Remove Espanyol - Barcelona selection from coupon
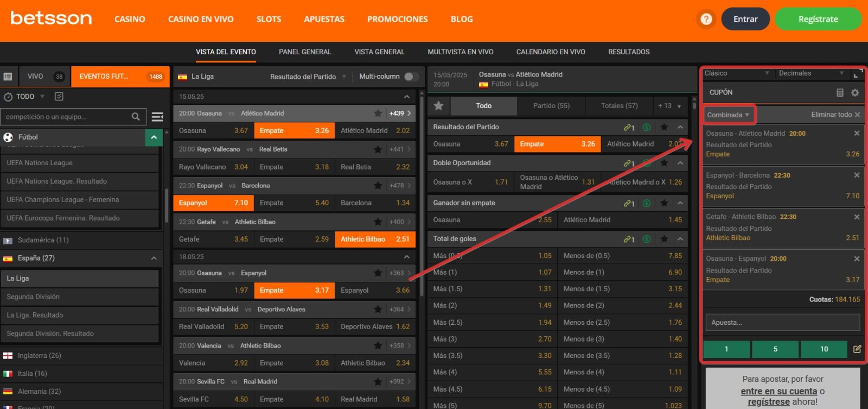The height and width of the screenshot is (409, 868). pos(857,175)
